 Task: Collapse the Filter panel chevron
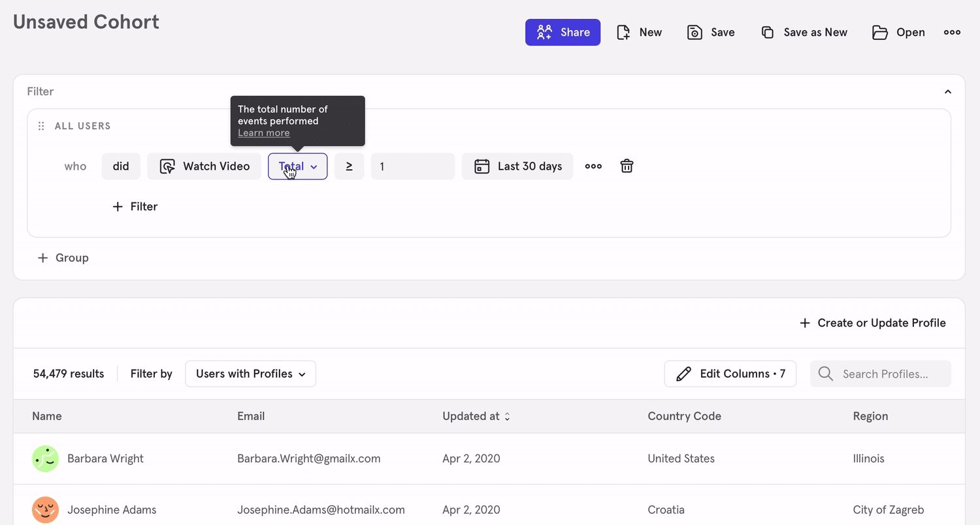(947, 92)
